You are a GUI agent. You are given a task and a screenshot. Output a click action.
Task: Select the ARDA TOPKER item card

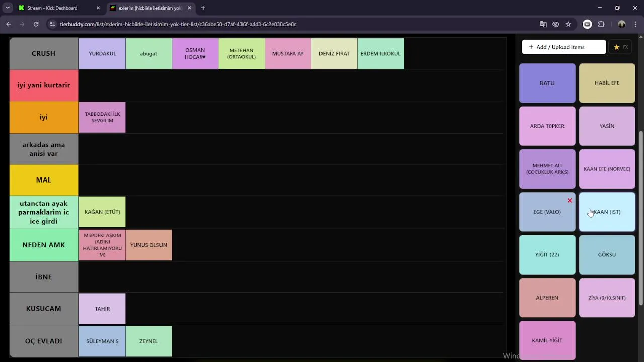pos(547,126)
